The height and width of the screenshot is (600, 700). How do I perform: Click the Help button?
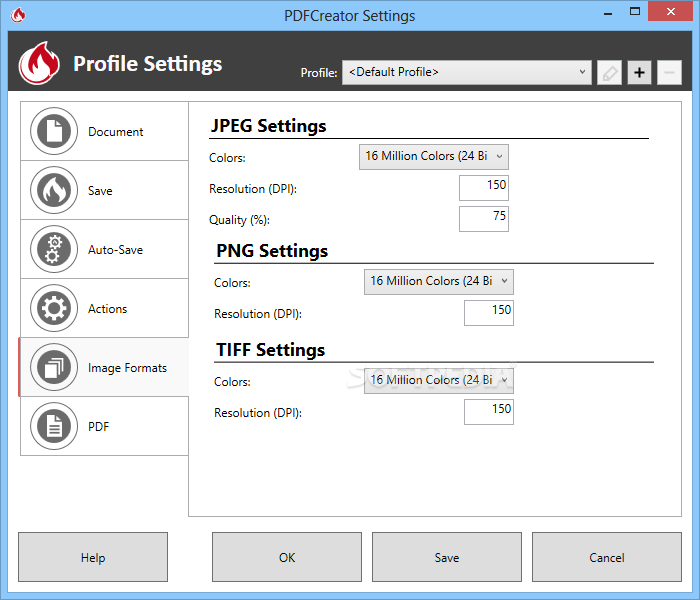click(x=93, y=557)
